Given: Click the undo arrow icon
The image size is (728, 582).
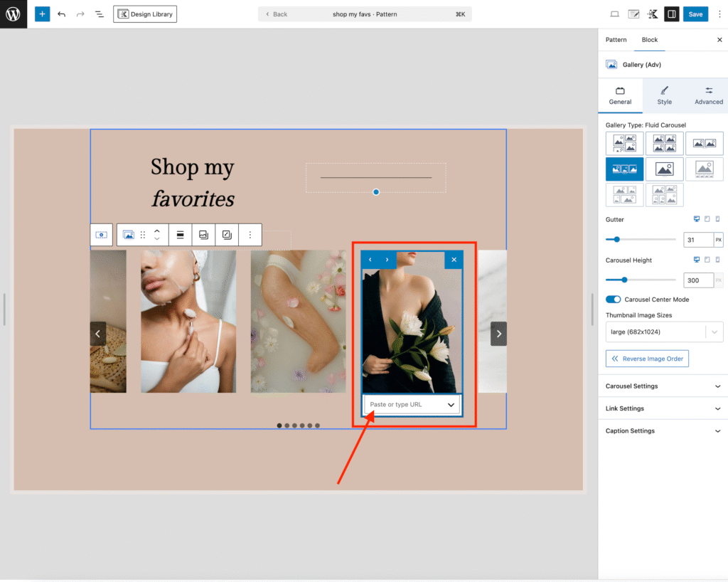Looking at the screenshot, I should pos(62,14).
